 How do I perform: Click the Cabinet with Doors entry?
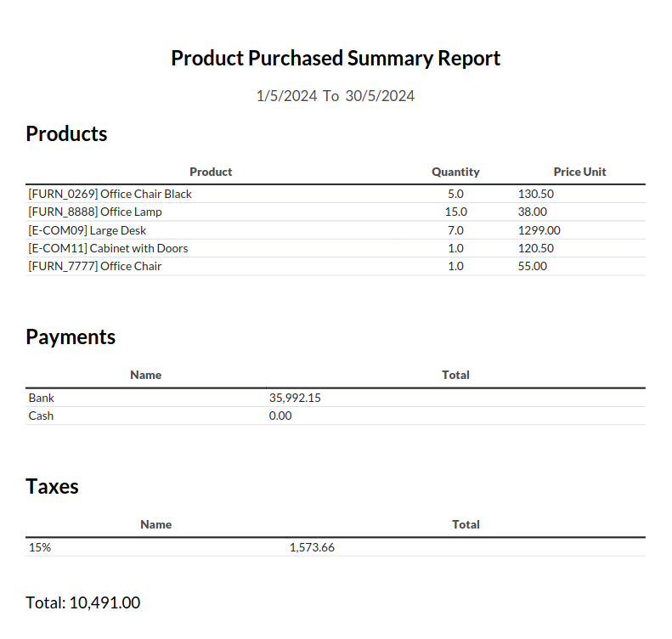point(108,248)
